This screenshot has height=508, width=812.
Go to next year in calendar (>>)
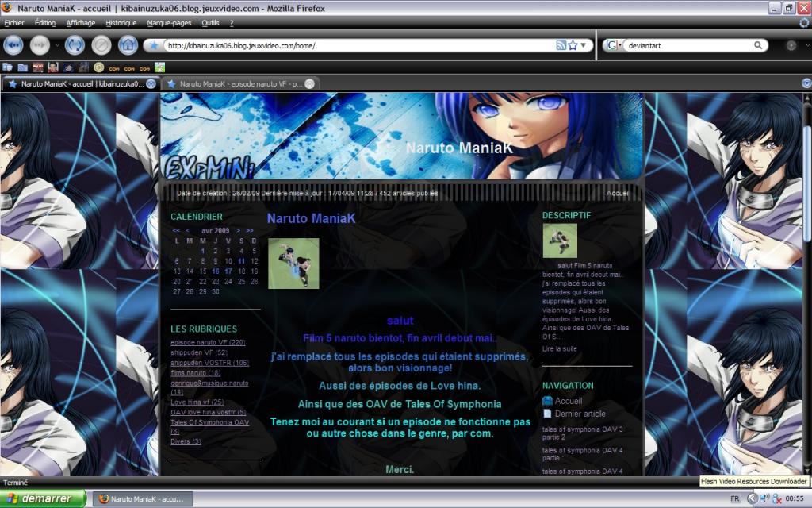coord(250,231)
